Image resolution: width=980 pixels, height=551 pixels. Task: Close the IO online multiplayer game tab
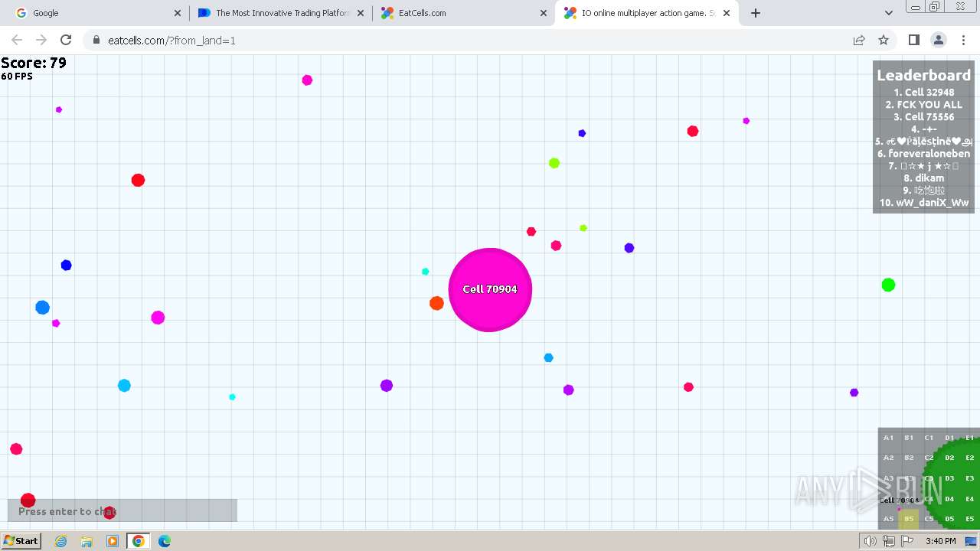727,13
